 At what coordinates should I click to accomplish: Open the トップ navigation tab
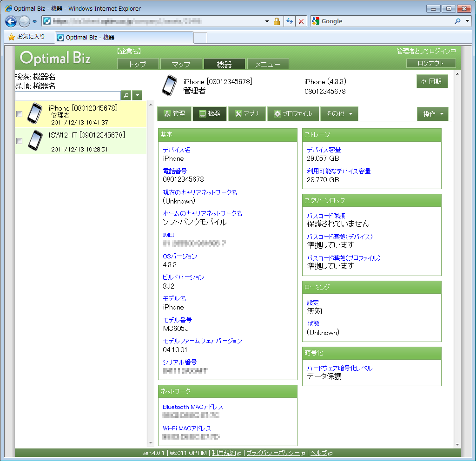(x=138, y=64)
